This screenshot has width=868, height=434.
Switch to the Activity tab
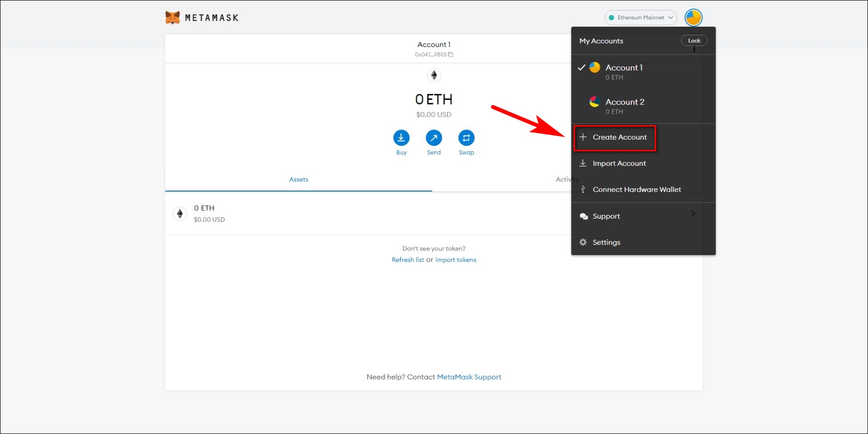pyautogui.click(x=567, y=179)
